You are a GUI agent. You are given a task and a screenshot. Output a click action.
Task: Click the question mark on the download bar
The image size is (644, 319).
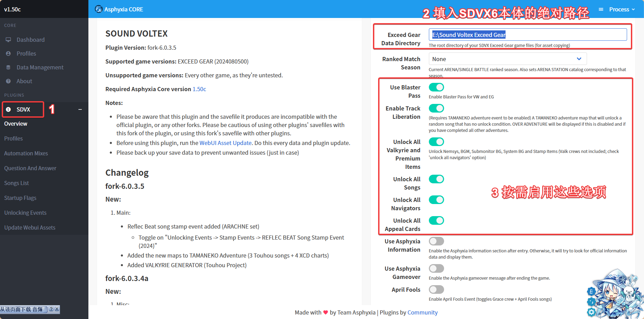51,309
